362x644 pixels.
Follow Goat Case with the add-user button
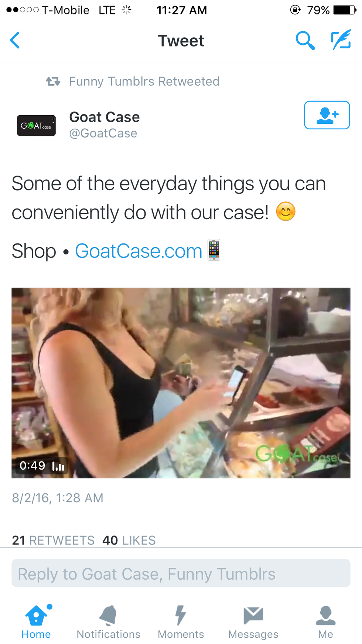coord(327,115)
